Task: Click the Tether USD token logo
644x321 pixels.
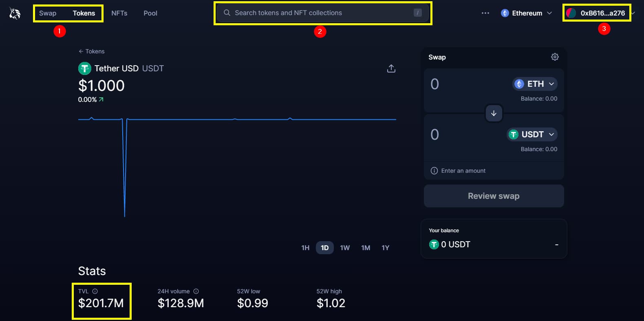Action: pyautogui.click(x=84, y=68)
